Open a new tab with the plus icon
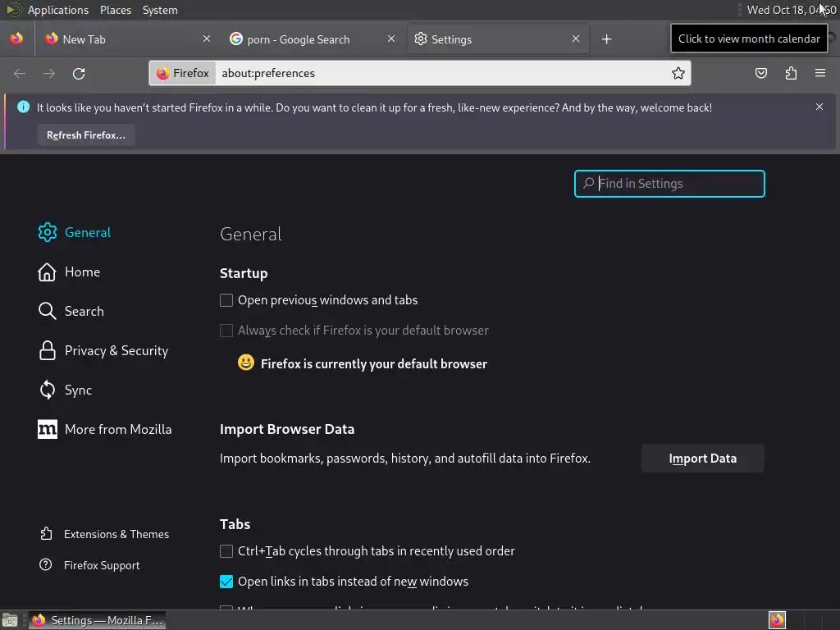This screenshot has width=840, height=630. tap(606, 39)
